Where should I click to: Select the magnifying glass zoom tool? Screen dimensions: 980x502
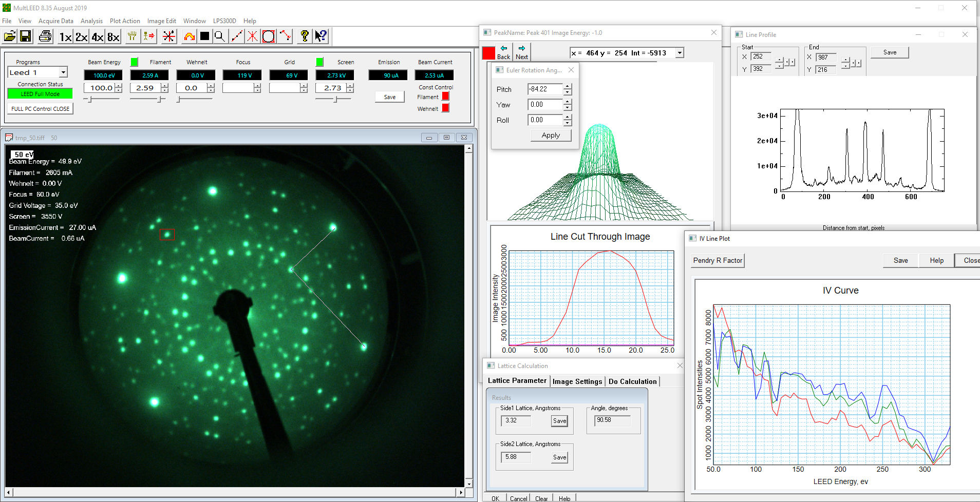pos(220,36)
